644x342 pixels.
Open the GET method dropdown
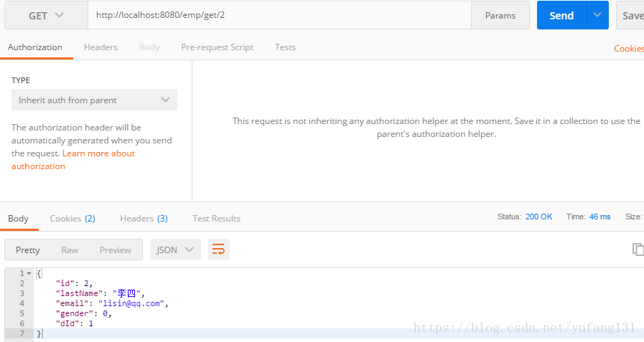[46, 16]
